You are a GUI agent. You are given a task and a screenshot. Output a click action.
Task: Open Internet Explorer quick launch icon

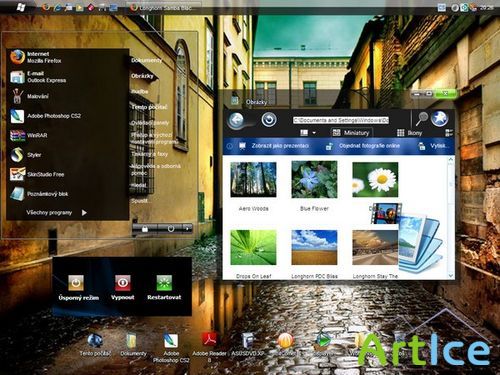click(57, 7)
